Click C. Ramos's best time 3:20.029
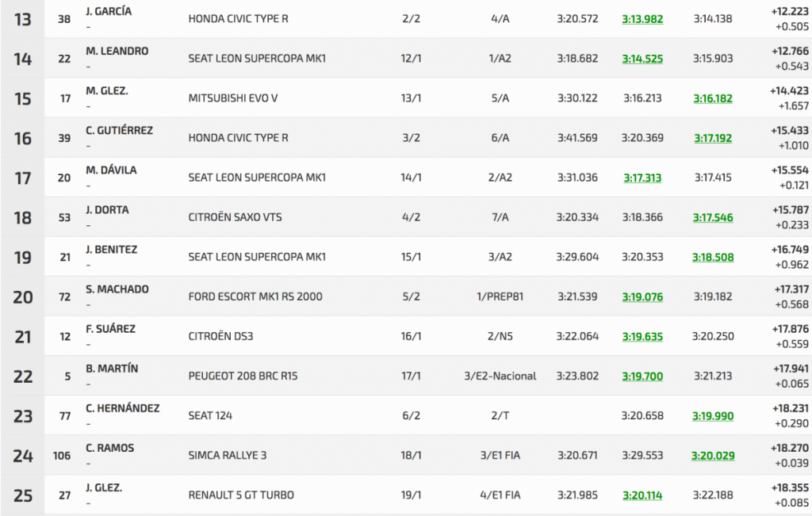812x516 pixels. pyautogui.click(x=713, y=456)
